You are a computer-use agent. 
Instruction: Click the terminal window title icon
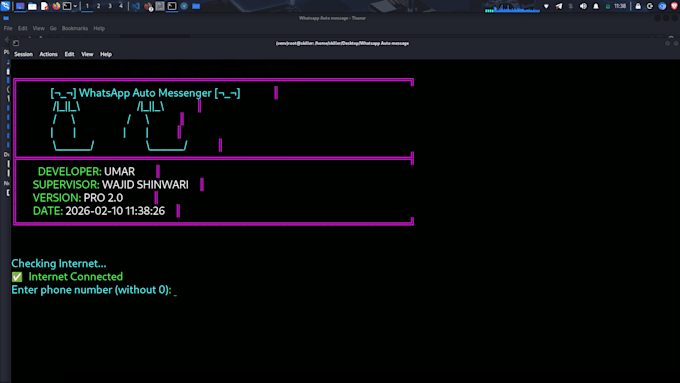(x=16, y=43)
